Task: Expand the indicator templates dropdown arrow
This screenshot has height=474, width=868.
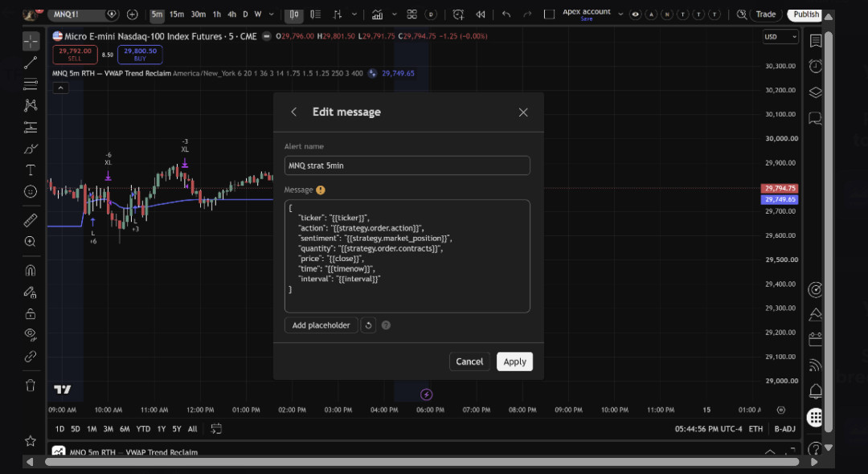Action: point(394,14)
